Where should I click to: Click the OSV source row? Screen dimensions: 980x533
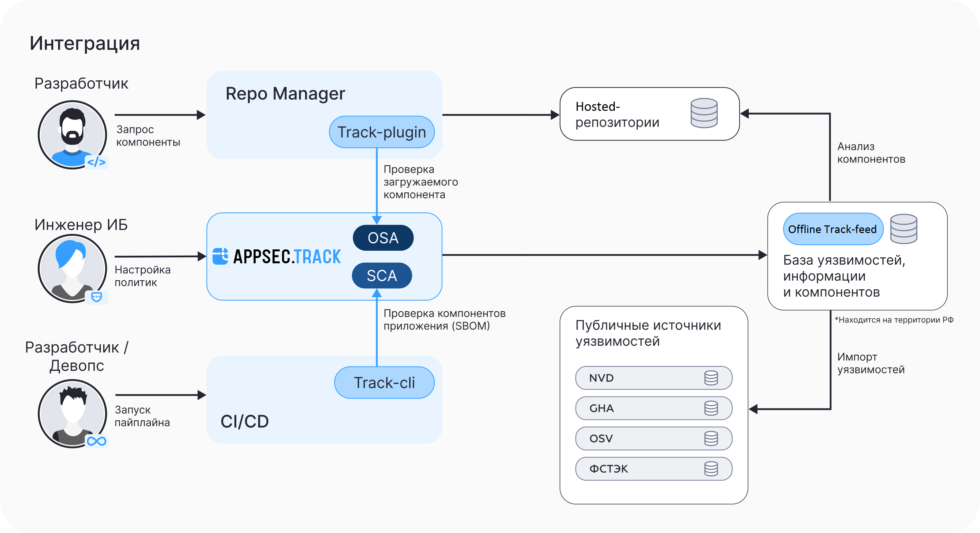click(653, 438)
